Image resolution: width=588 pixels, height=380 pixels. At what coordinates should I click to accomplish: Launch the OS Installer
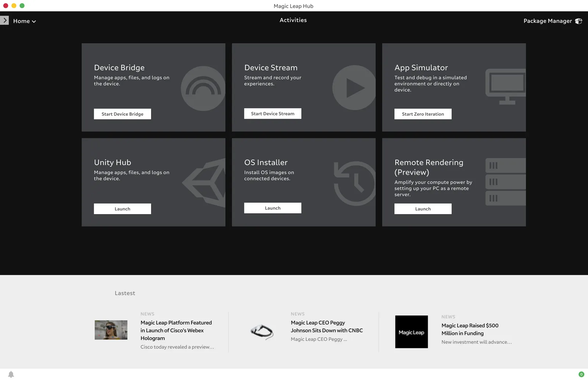tap(273, 208)
